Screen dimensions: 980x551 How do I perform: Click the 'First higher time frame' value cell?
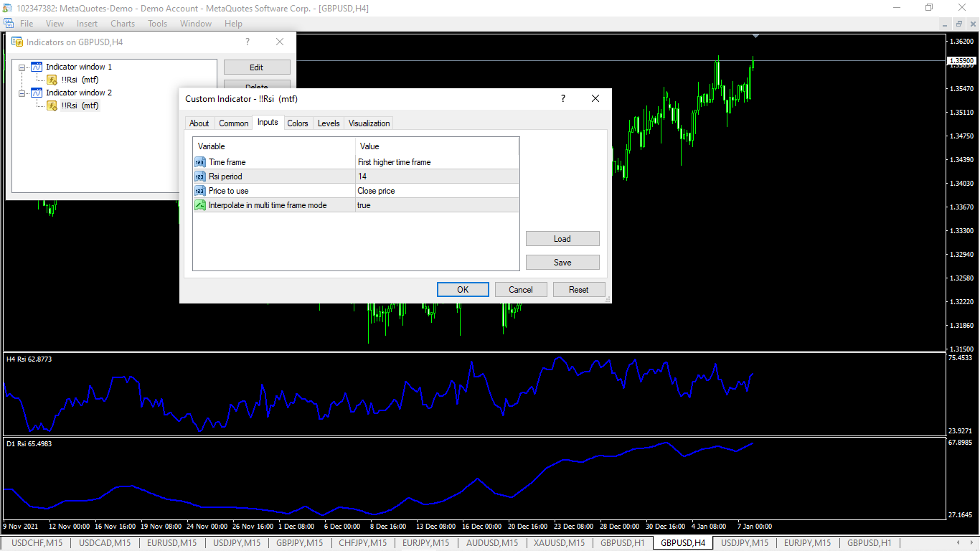click(x=437, y=162)
